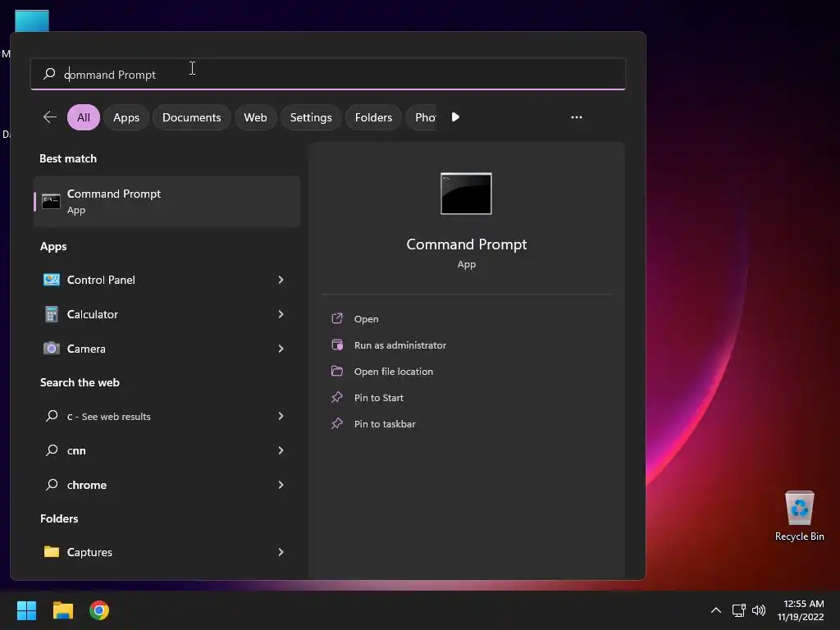The height and width of the screenshot is (630, 840).
Task: Select 'c - See web results' suggestion
Action: click(109, 416)
